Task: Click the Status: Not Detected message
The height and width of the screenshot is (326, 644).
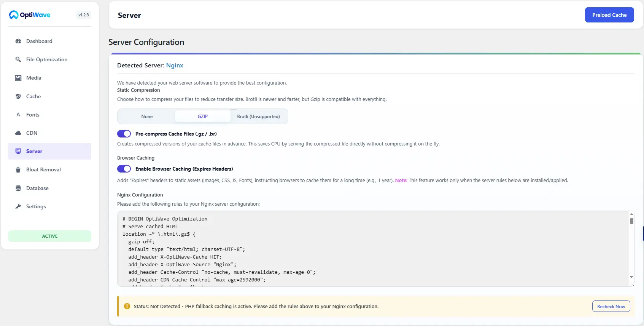Action: [x=256, y=306]
